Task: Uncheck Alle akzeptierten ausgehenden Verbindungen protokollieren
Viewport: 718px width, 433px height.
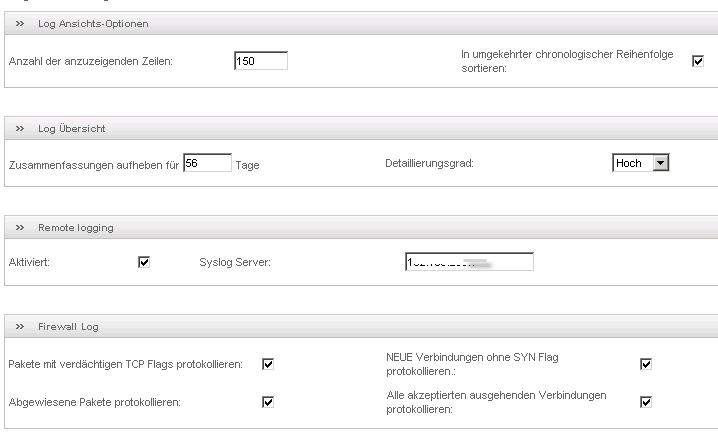Action: (x=646, y=402)
